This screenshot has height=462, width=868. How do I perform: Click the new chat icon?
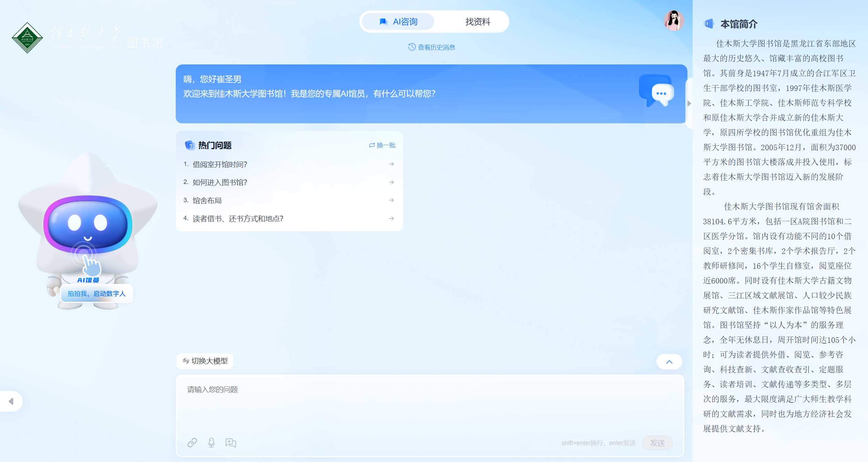231,442
